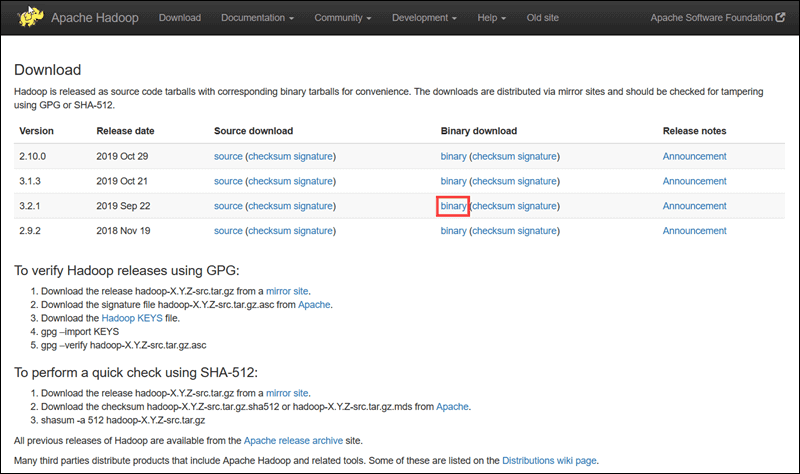Open mirror site link in GPG section
Image resolution: width=800 pixels, height=474 pixels.
[287, 291]
